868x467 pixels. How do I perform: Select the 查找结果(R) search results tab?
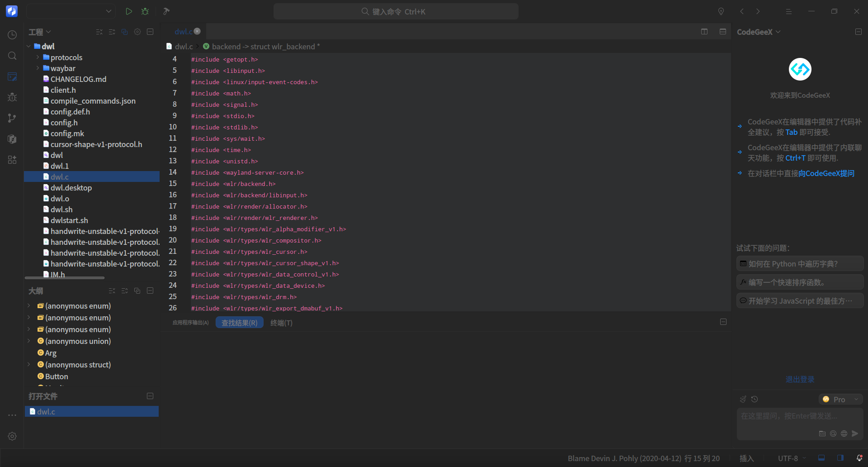coord(240,323)
